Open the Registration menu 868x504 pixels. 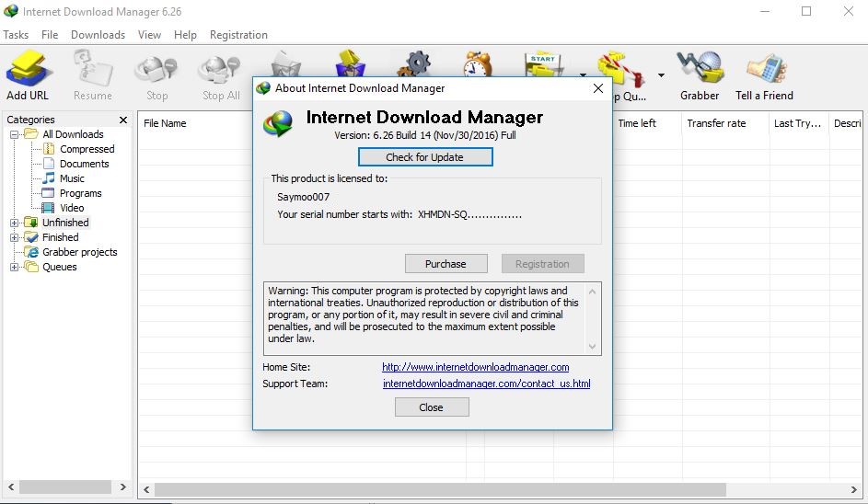pos(238,35)
